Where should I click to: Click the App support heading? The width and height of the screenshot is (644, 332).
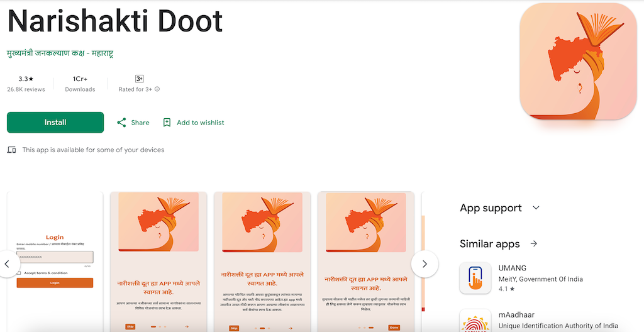point(491,208)
